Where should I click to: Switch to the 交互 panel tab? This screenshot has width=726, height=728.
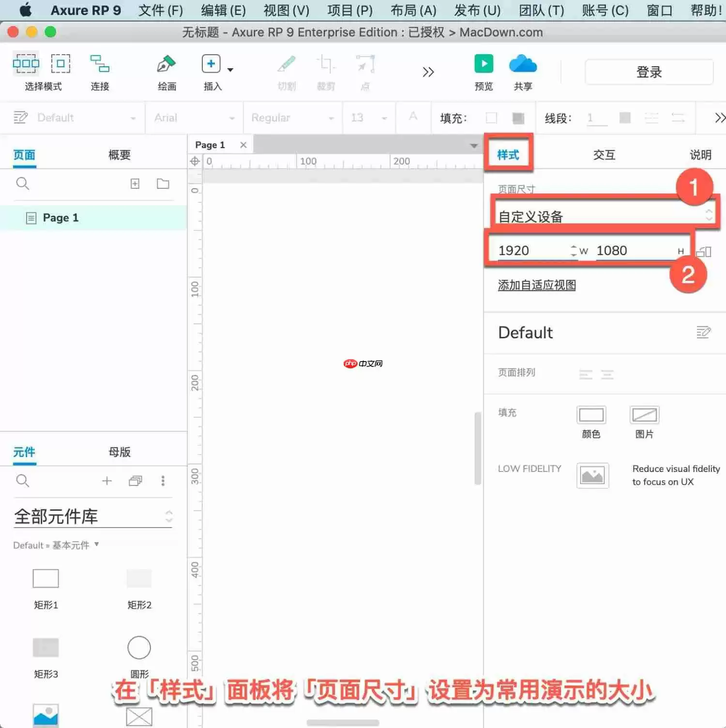click(604, 154)
